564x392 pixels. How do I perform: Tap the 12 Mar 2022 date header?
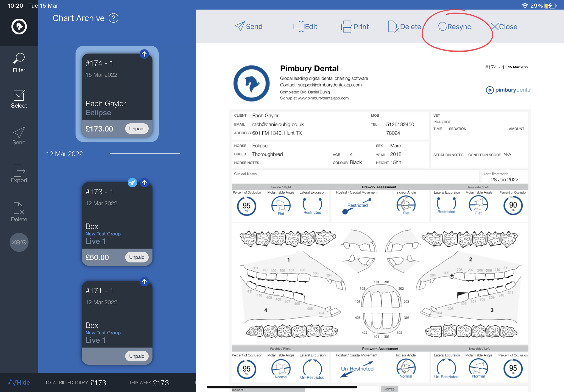64,154
